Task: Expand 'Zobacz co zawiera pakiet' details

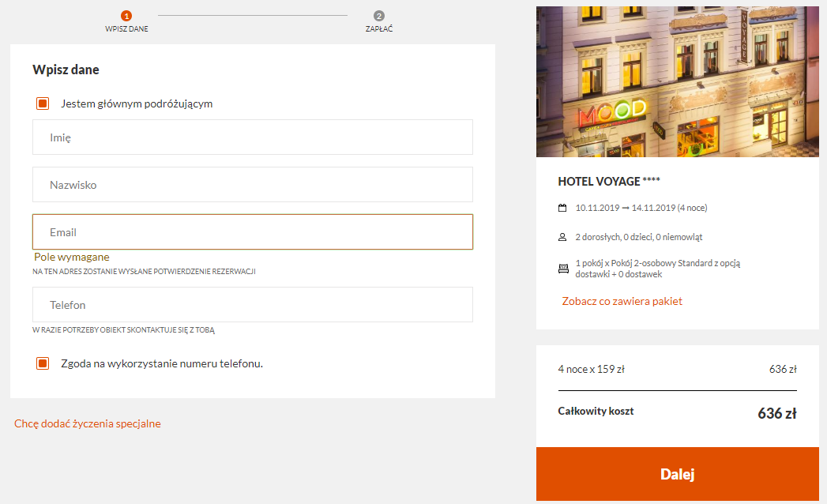Action: pyautogui.click(x=622, y=301)
